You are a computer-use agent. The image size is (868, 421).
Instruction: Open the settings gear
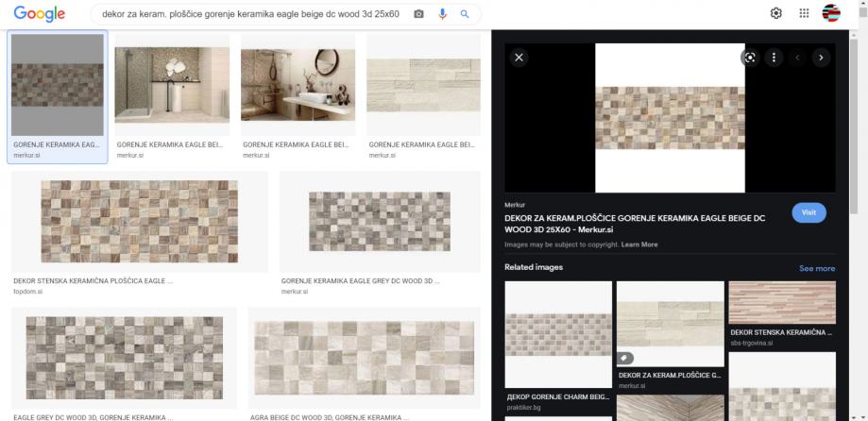coord(776,13)
